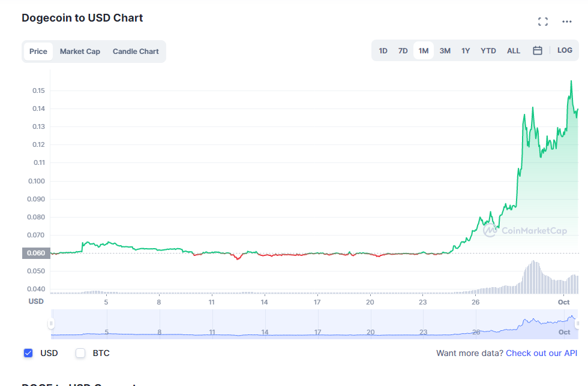Viewport: 588px width, 386px height.
Task: Follow the Check out our API link
Action: coord(541,353)
